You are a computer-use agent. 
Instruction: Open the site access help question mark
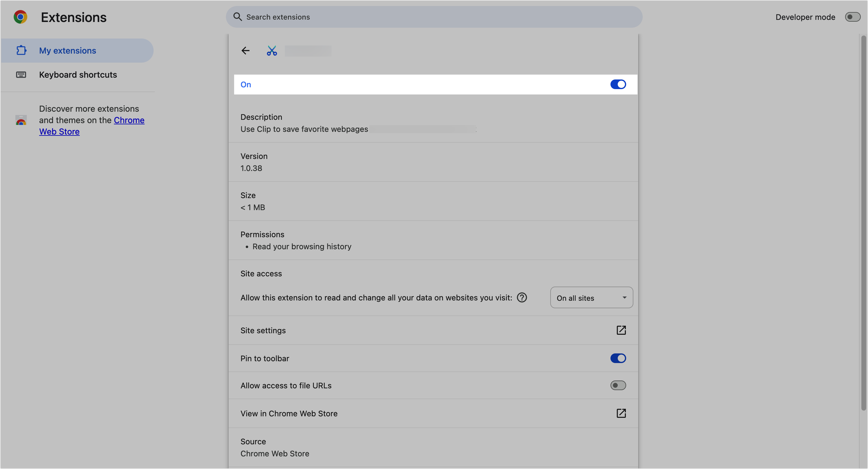tap(522, 297)
